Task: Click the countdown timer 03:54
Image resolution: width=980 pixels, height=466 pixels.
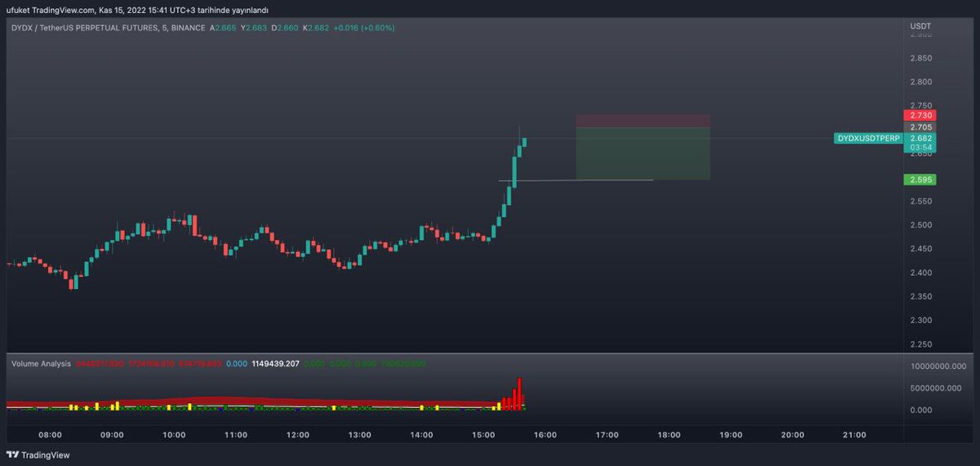Action: (920, 148)
